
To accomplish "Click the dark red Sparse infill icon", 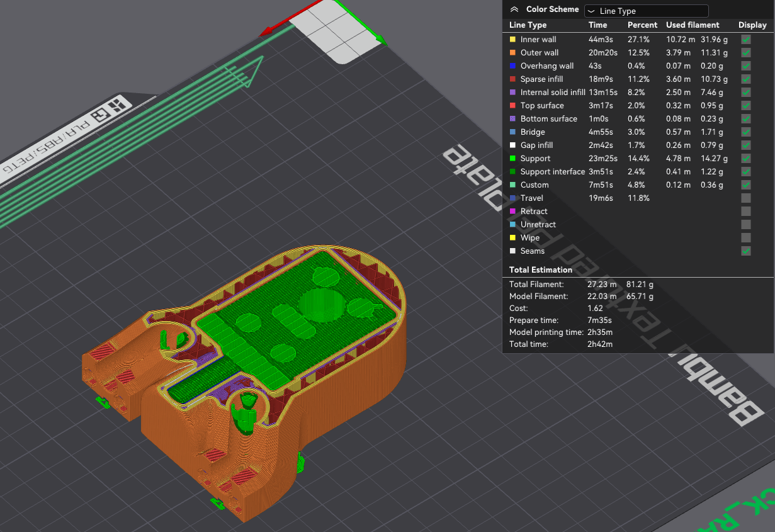I will click(512, 79).
